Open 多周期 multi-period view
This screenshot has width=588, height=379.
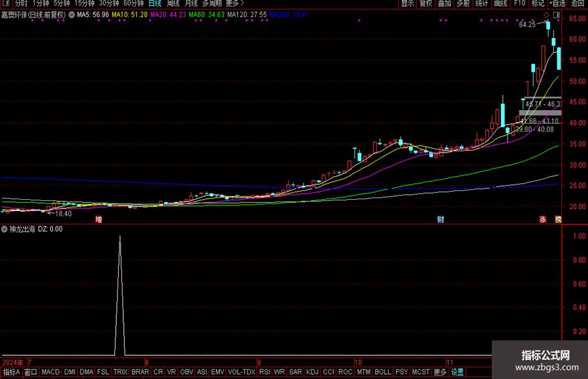[212, 3]
